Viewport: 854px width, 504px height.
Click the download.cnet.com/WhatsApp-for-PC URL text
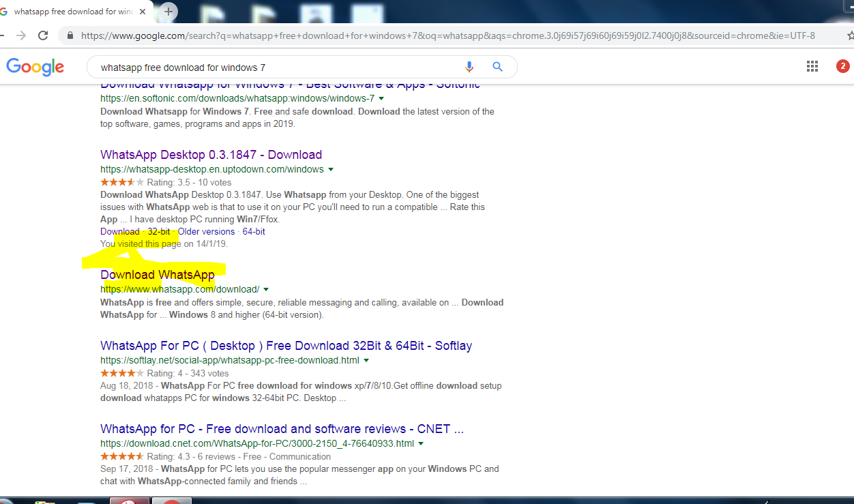[x=257, y=444]
